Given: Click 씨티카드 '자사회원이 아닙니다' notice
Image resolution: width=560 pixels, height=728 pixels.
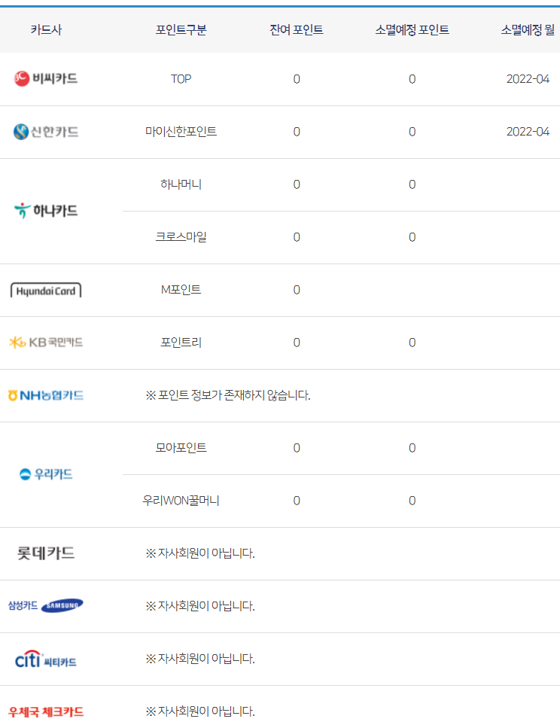Looking at the screenshot, I should (200, 658).
